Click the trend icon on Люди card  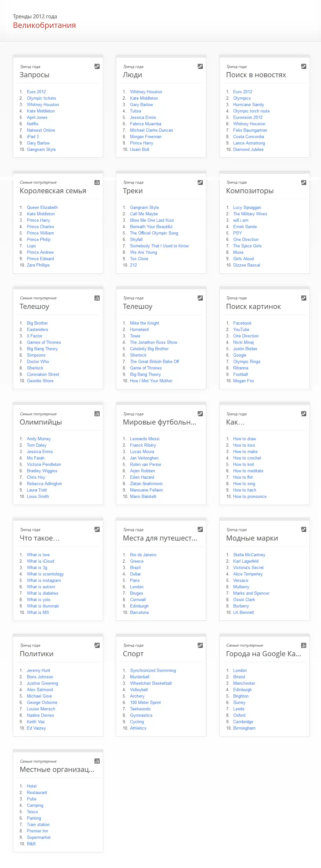click(x=200, y=66)
